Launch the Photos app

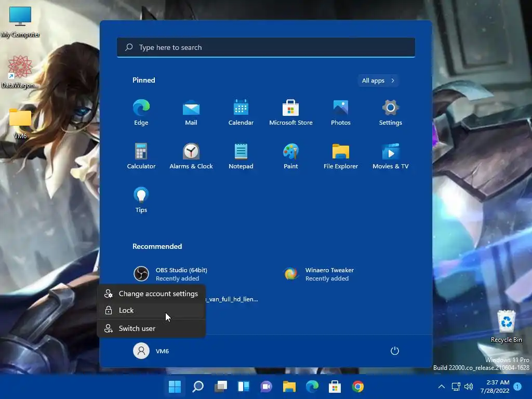pos(341,113)
